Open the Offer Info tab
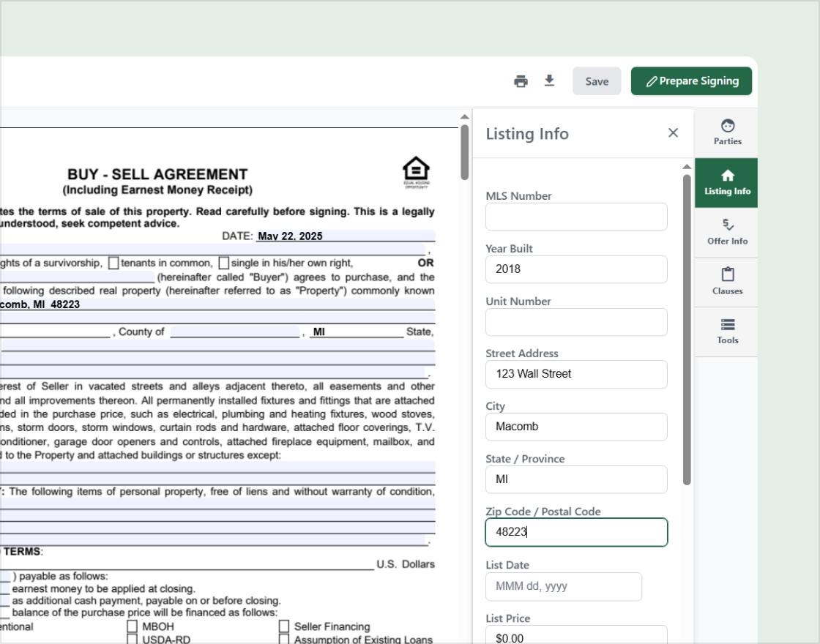820x644 pixels. click(727, 233)
